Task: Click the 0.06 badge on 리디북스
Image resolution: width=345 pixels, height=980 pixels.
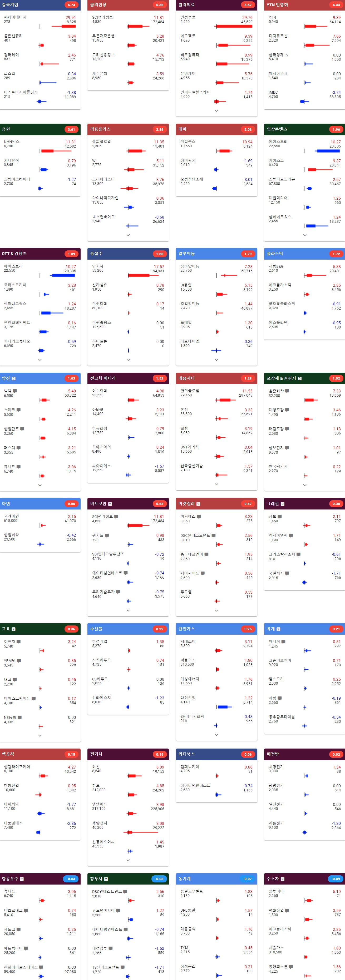Action: point(248,754)
